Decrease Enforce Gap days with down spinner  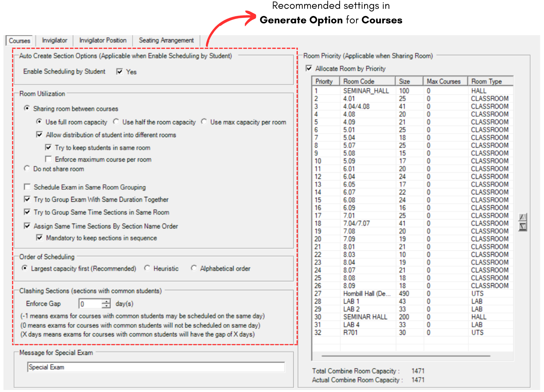106,306
